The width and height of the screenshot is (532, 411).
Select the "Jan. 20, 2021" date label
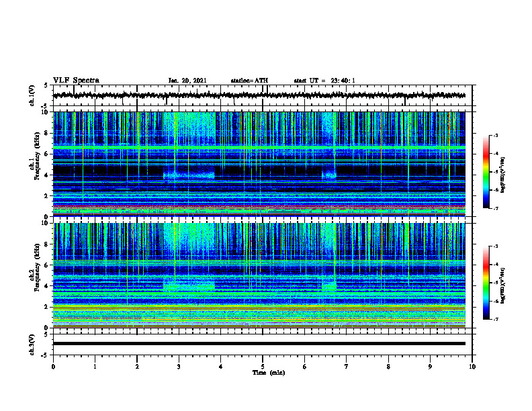187,81
